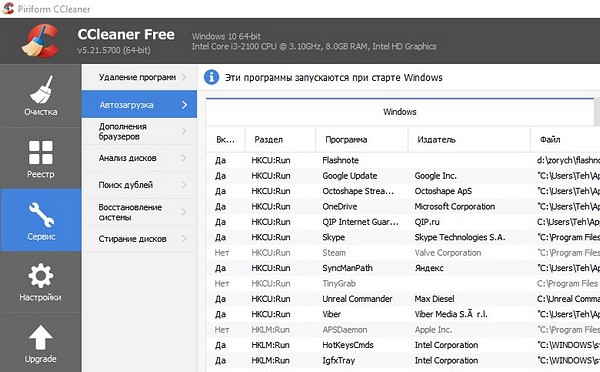This screenshot has width=600, height=372.
Task: Click chevron next to Восстановление системы
Action: point(184,212)
